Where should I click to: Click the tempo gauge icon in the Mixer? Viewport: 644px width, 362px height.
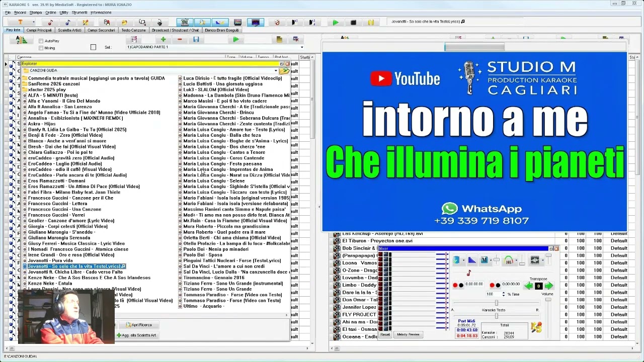[509, 260]
